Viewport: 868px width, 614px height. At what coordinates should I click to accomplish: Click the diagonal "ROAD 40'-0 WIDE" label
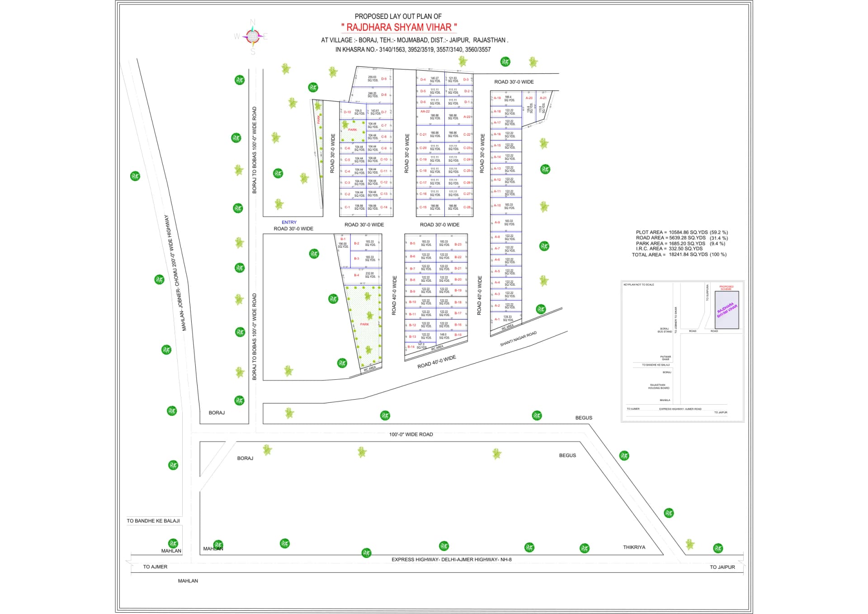coord(437,362)
